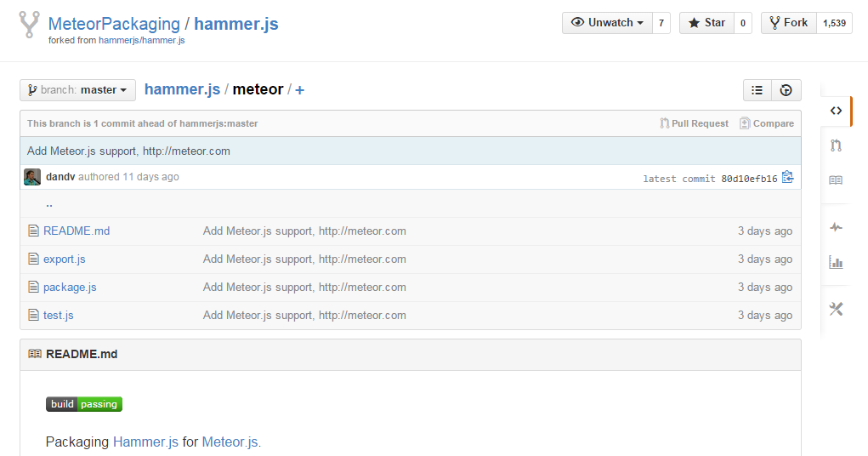Viewport: 868px width, 456px height.
Task: Open the MeteorPackaging organization link
Action: coord(114,24)
